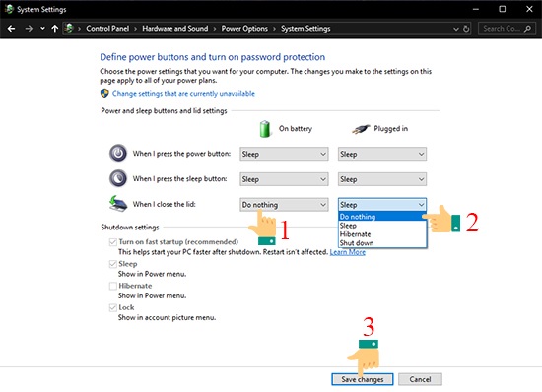Click the shield icon beside change settings
Viewport: 542px width, 392px height.
coord(104,93)
